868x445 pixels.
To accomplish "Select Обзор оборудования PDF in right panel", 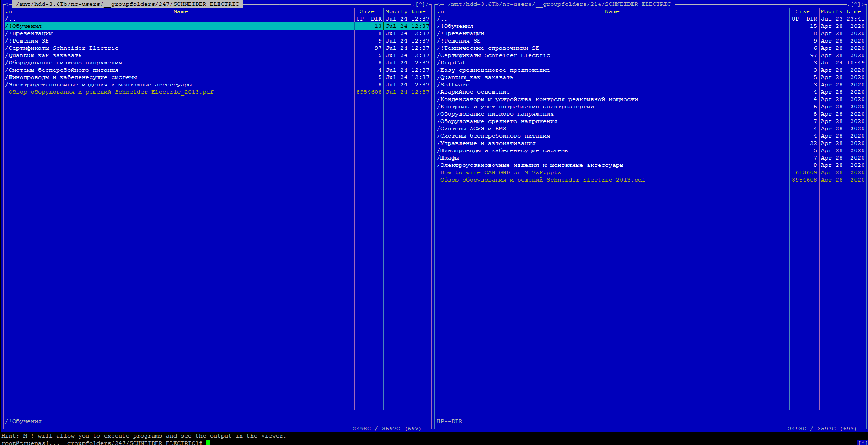I will (x=651, y=180).
